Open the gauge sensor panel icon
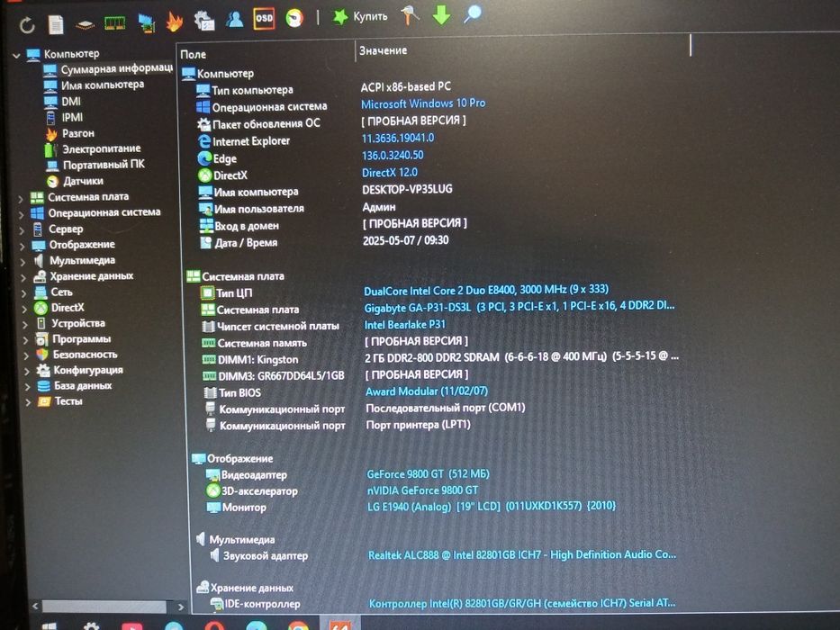 coord(294,18)
